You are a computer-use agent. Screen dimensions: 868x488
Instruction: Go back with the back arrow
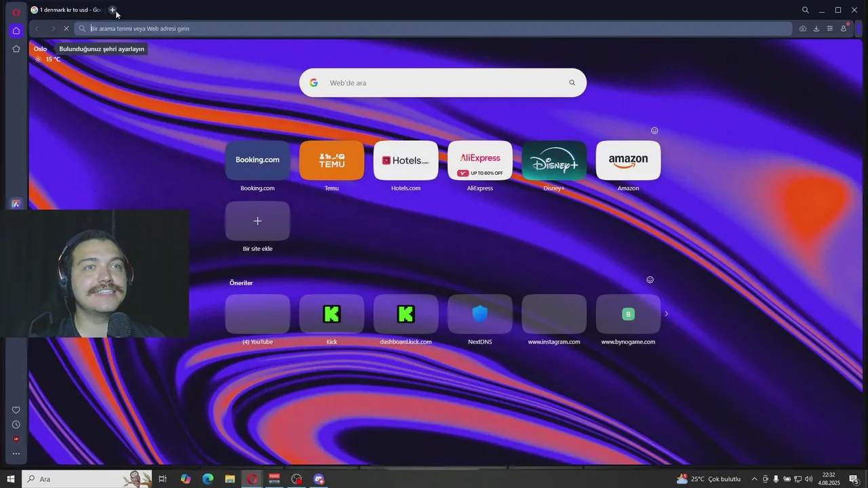[x=37, y=28]
